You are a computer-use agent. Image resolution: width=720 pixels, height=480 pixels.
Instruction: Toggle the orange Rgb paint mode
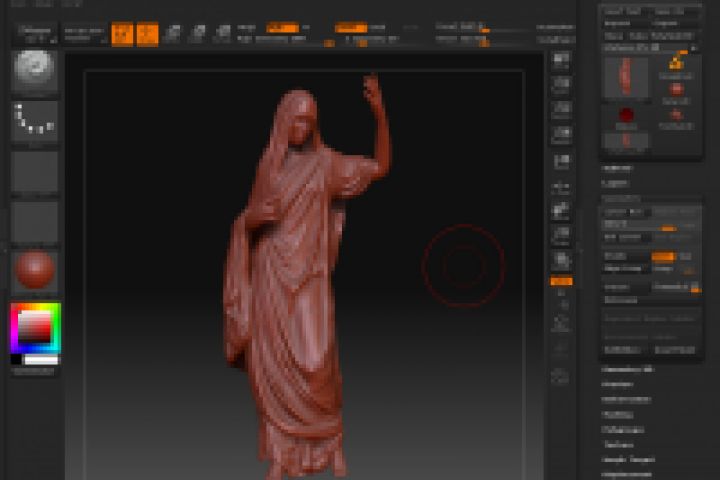pos(282,28)
